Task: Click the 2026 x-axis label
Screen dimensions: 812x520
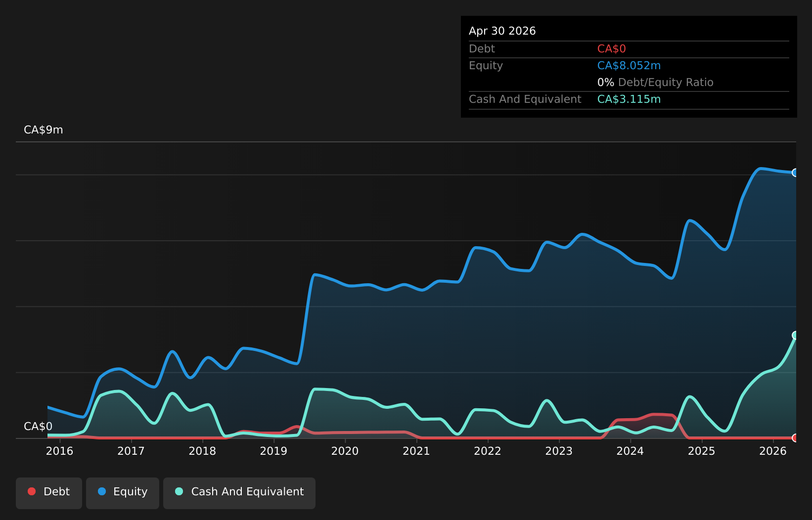Action: click(x=773, y=451)
